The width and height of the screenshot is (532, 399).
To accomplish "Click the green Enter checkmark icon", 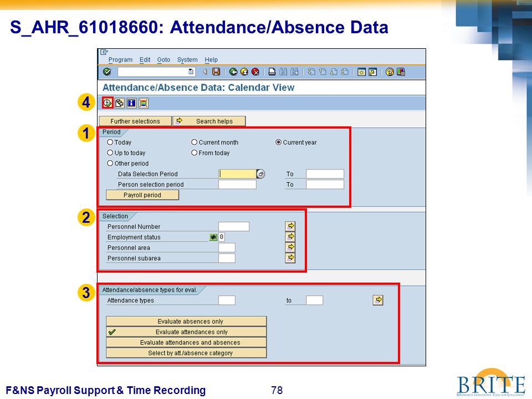I will click(x=107, y=71).
